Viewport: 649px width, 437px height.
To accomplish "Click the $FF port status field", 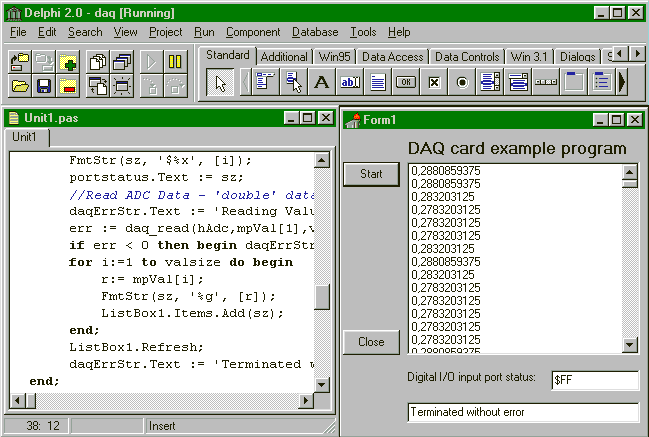I will [595, 380].
